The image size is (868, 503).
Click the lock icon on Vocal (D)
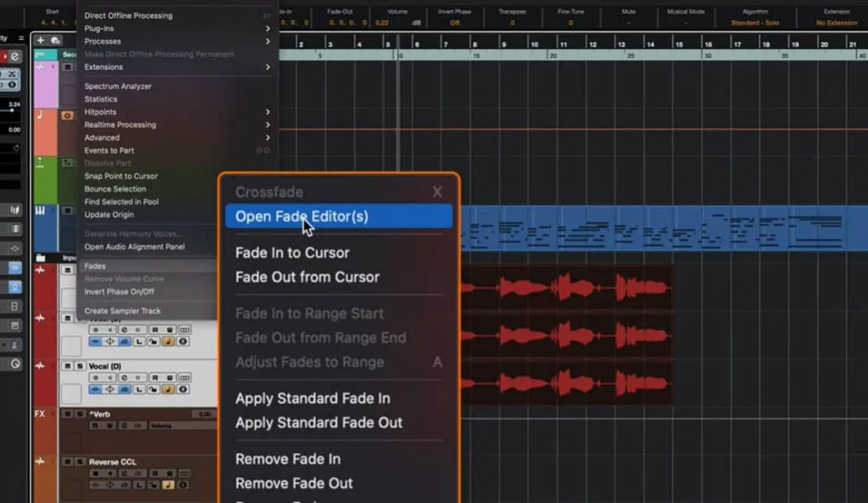click(x=153, y=389)
